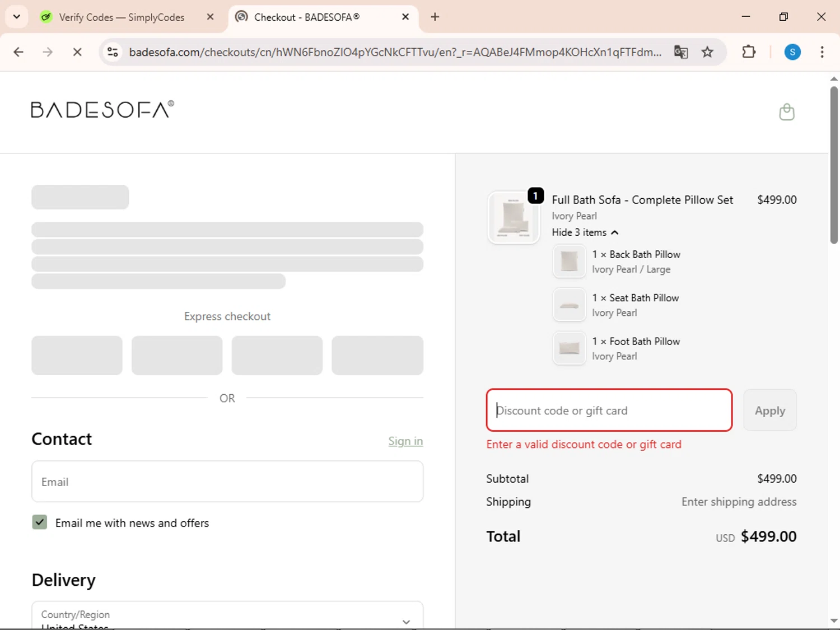The width and height of the screenshot is (840, 630).
Task: Click the Seat Bath Pillow thumbnail
Action: click(x=569, y=305)
